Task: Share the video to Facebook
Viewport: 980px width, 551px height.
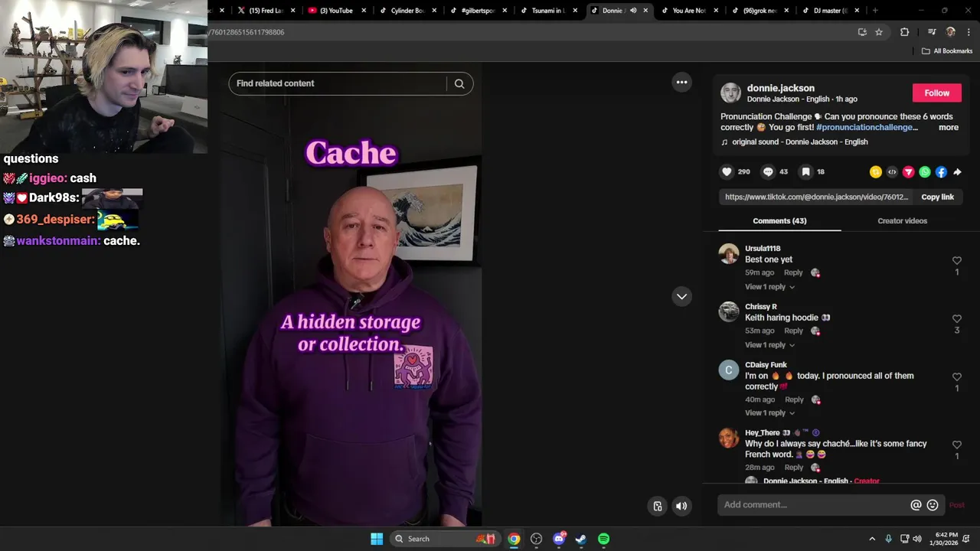Action: [941, 172]
